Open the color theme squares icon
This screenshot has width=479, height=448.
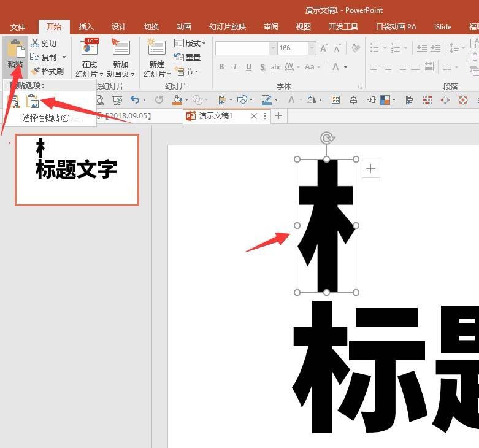click(385, 100)
